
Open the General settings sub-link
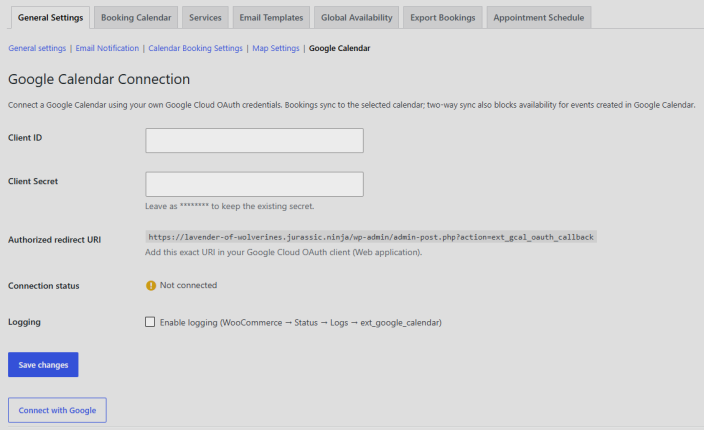tap(37, 48)
